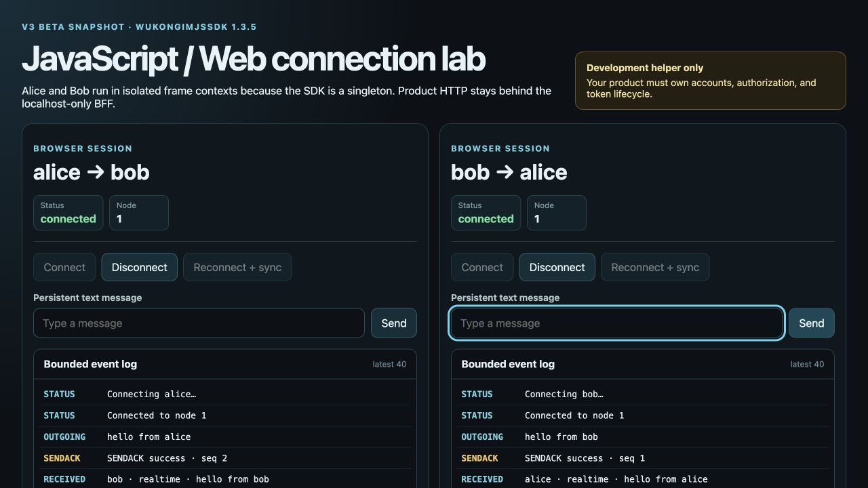Disconnect the alice → bob session

140,267
